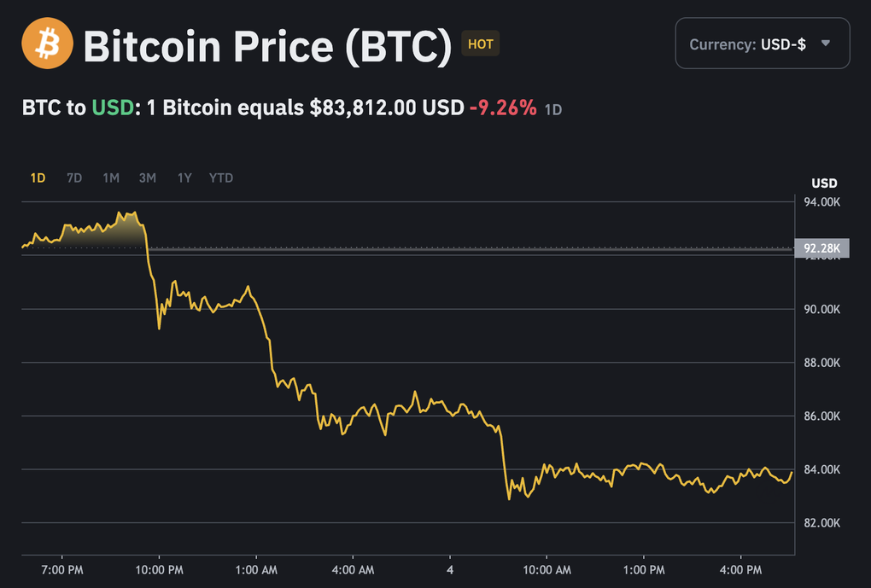871x588 pixels.
Task: Select the YTD range tab
Action: click(x=221, y=178)
